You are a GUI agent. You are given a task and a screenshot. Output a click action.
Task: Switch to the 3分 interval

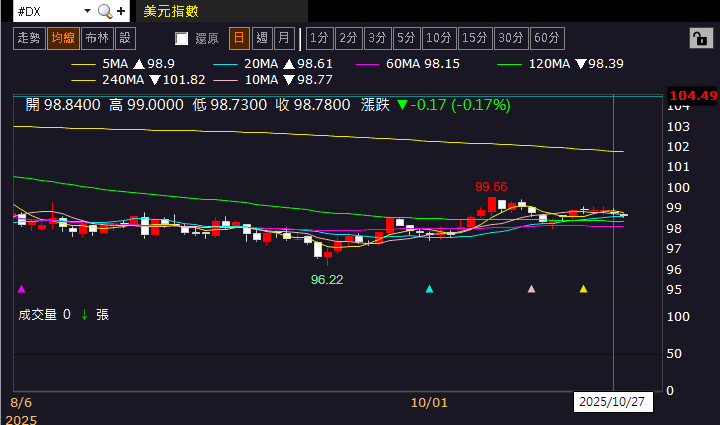tap(377, 38)
